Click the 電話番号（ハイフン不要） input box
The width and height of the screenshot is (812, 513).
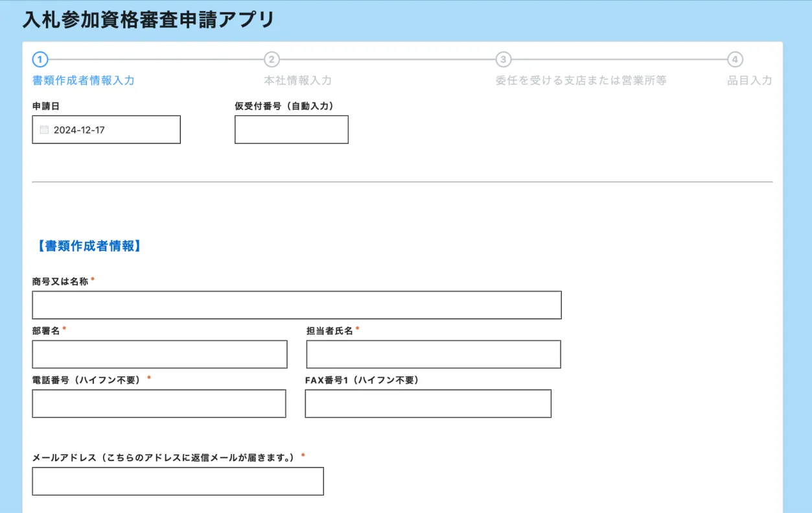pyautogui.click(x=159, y=403)
